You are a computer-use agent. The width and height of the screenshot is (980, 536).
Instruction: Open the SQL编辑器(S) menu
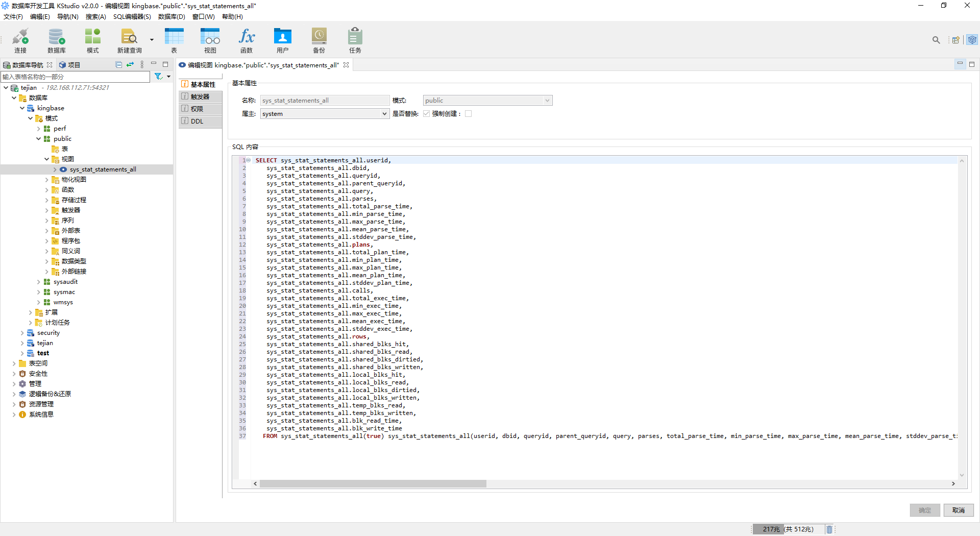pyautogui.click(x=132, y=17)
